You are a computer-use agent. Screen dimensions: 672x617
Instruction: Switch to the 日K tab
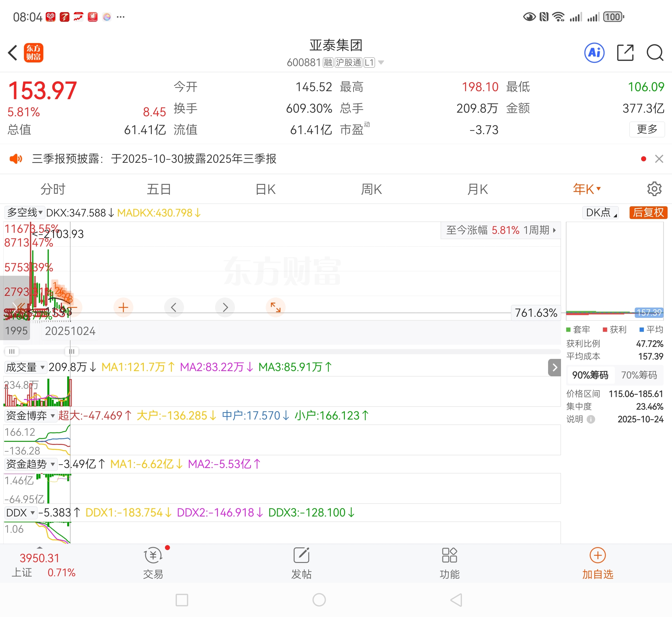(x=265, y=189)
